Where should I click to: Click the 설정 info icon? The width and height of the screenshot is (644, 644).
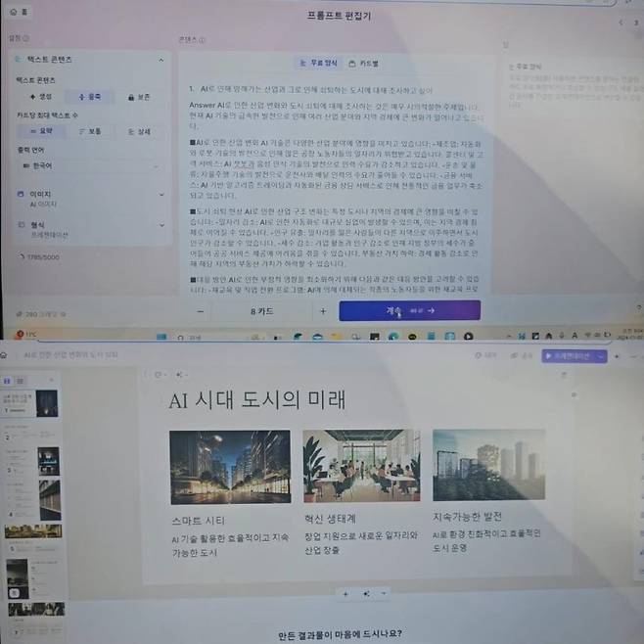(25, 38)
